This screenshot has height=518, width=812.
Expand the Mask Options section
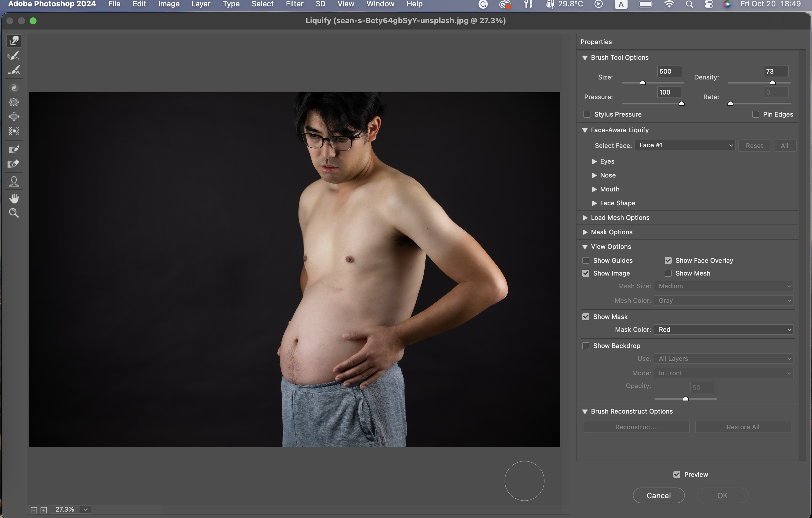(585, 232)
